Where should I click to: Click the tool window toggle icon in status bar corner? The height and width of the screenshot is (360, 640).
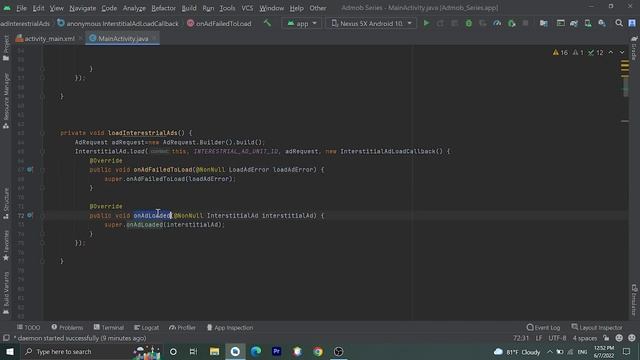pyautogui.click(x=6, y=338)
